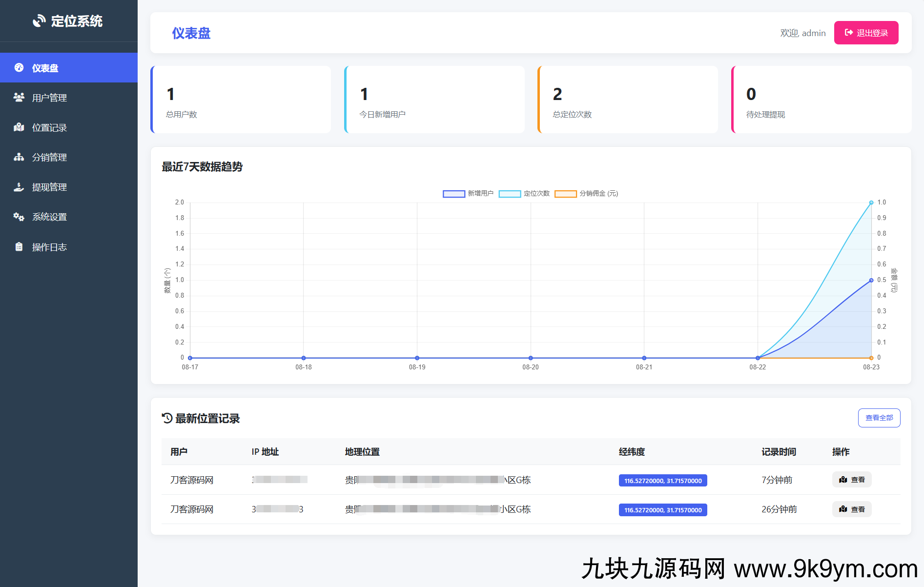Click the 提现管理 hand icon
The height and width of the screenshot is (587, 924).
pos(19,187)
